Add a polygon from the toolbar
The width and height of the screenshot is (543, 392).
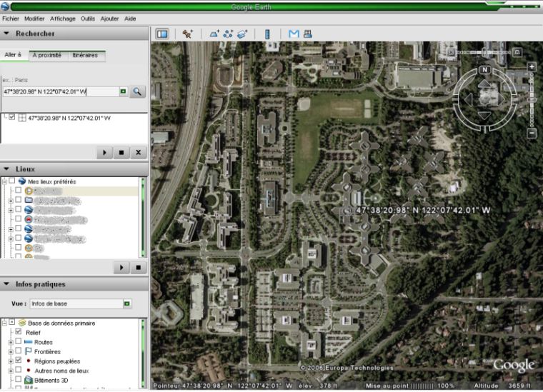pos(214,34)
